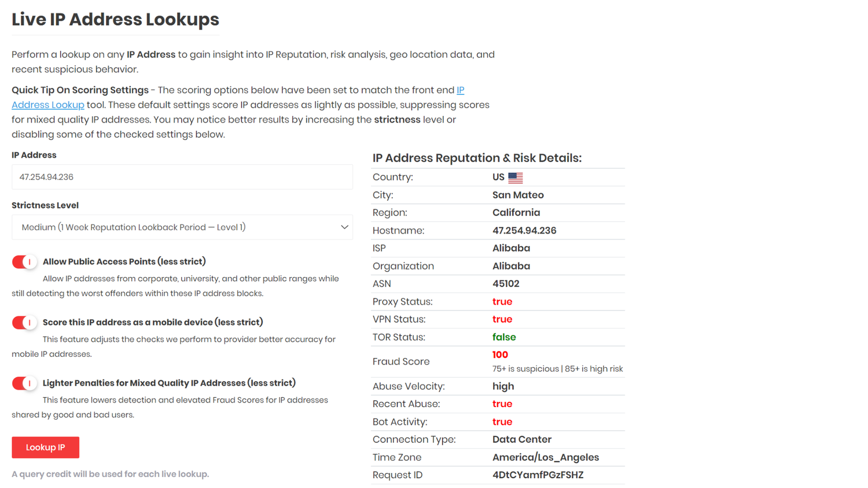868x488 pixels.
Task: Open the Strictness Level dropdown
Action: tap(182, 227)
